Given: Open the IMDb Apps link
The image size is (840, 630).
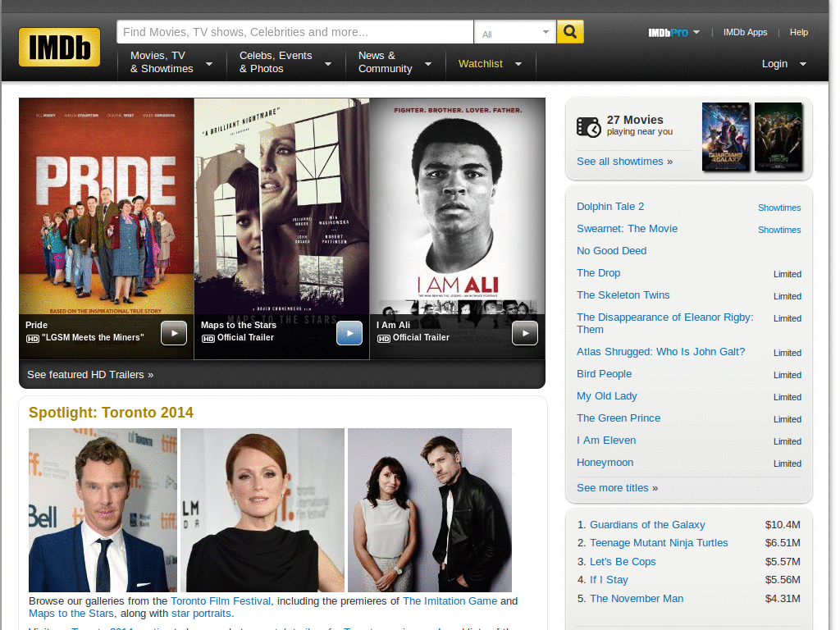Looking at the screenshot, I should click(745, 32).
